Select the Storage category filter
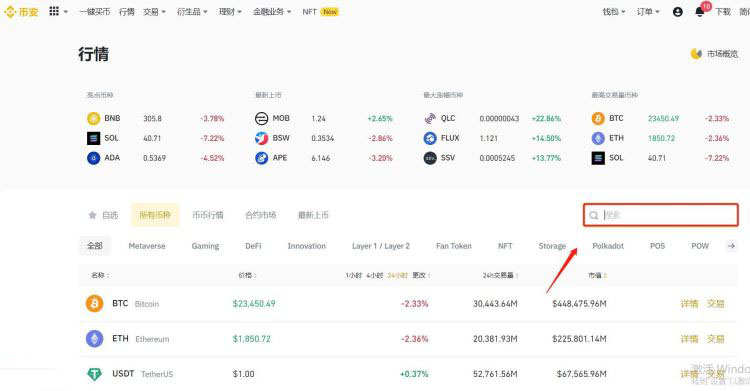Image resolution: width=750 pixels, height=391 pixels. coord(552,246)
